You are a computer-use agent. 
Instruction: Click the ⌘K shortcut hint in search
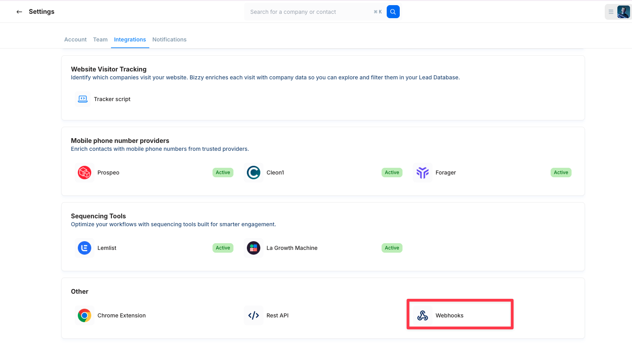(x=378, y=12)
